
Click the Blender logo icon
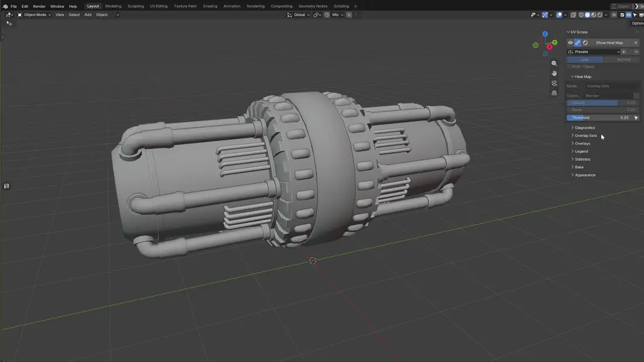[x=5, y=6]
